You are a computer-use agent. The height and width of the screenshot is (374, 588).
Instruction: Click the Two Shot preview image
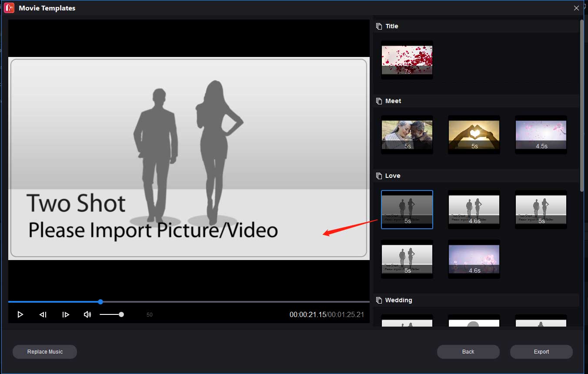pyautogui.click(x=189, y=158)
